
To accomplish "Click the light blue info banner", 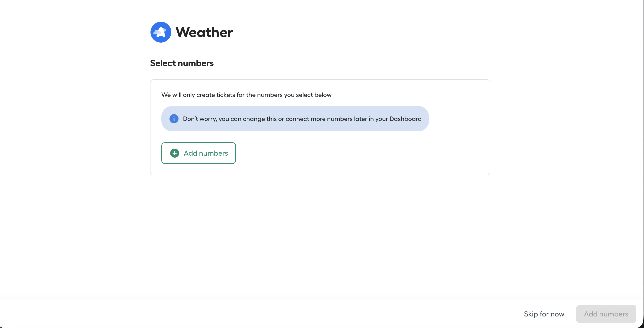I will click(x=295, y=119).
